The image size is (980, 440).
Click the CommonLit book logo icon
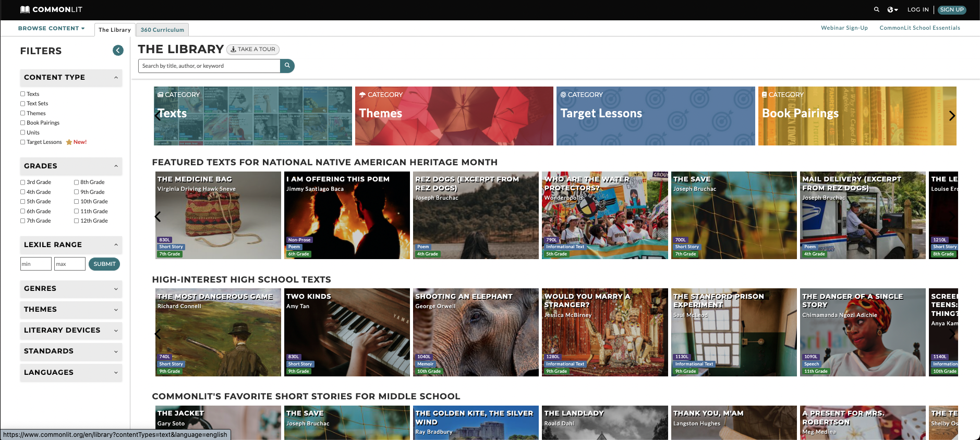[25, 9]
